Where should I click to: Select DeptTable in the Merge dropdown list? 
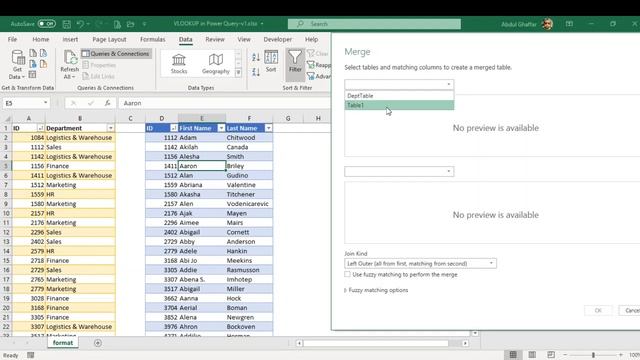pyautogui.click(x=399, y=96)
